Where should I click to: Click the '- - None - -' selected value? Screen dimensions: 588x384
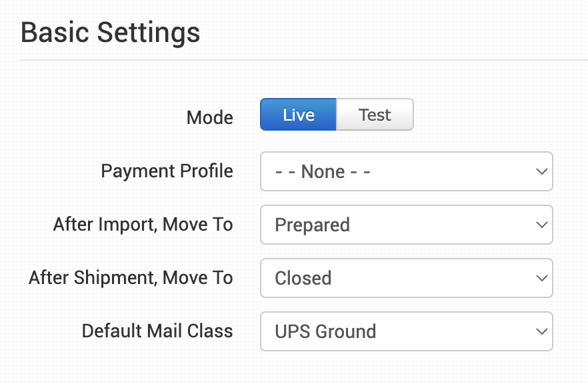[323, 172]
